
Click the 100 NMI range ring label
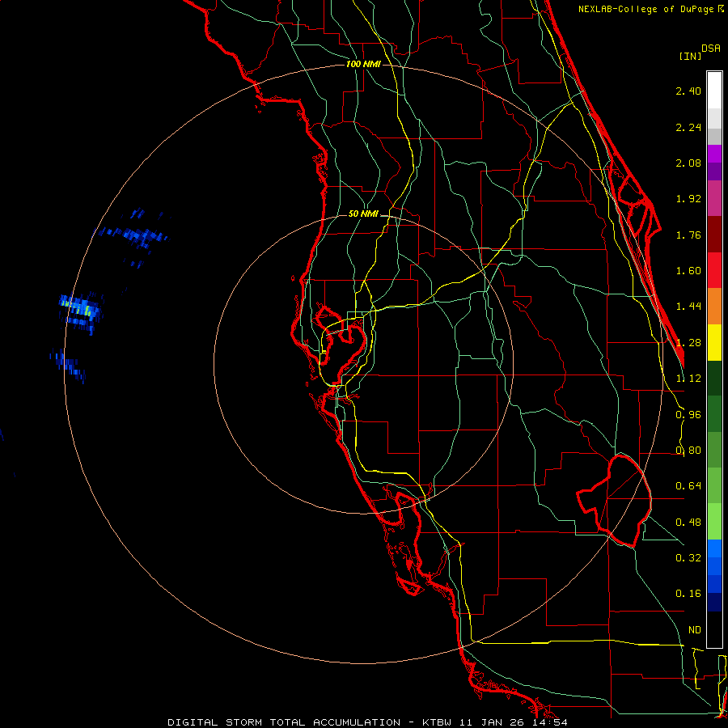[x=363, y=64]
